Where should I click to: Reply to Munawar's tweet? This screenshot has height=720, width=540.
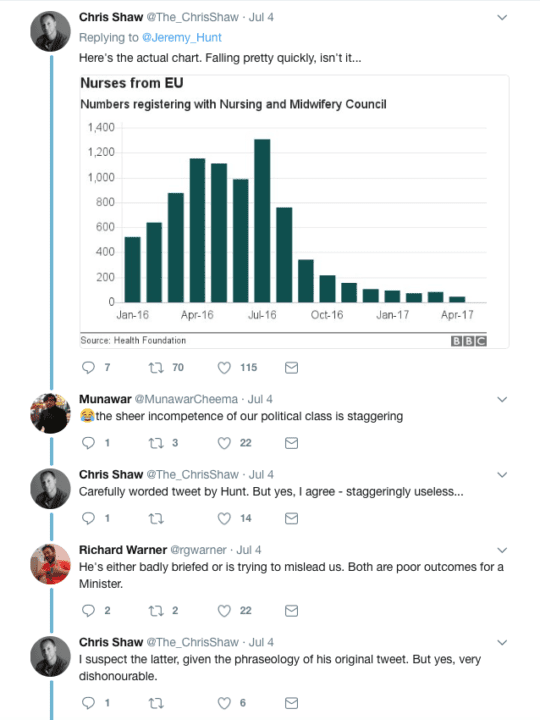[x=88, y=443]
